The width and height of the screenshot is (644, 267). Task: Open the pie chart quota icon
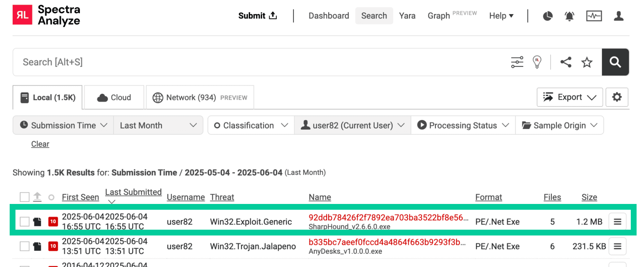(547, 16)
